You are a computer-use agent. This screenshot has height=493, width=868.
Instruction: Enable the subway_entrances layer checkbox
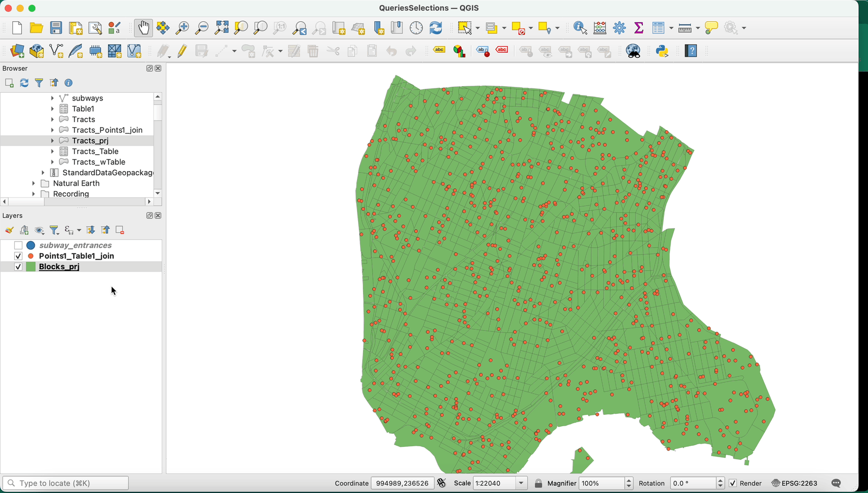pos(18,245)
